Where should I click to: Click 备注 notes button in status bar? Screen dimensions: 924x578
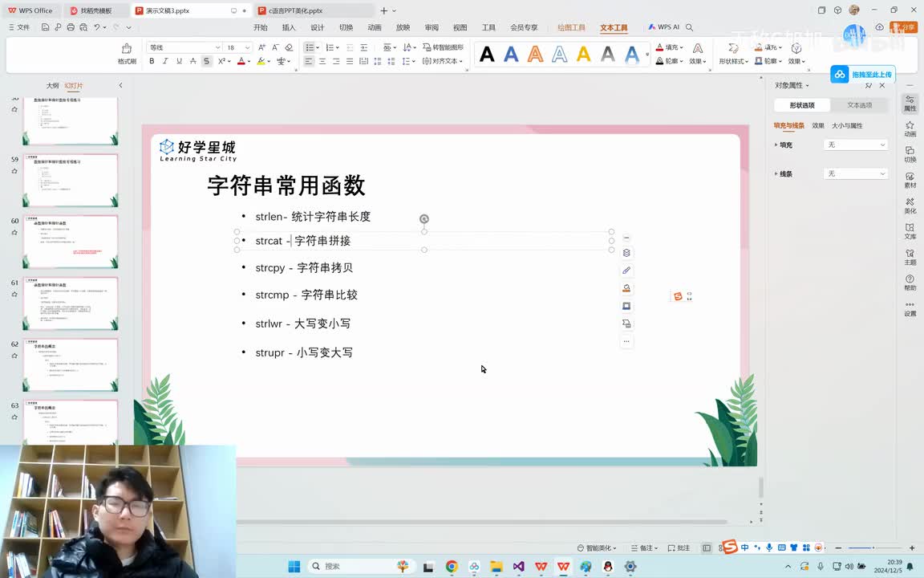(x=644, y=548)
